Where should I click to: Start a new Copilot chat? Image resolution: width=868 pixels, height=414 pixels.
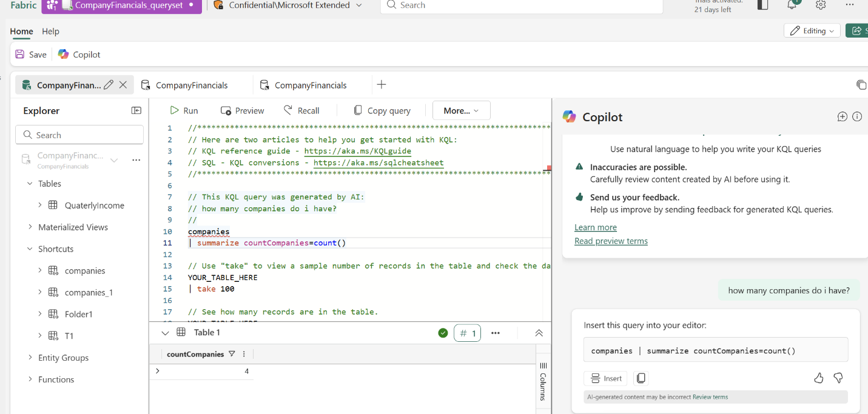[842, 117]
